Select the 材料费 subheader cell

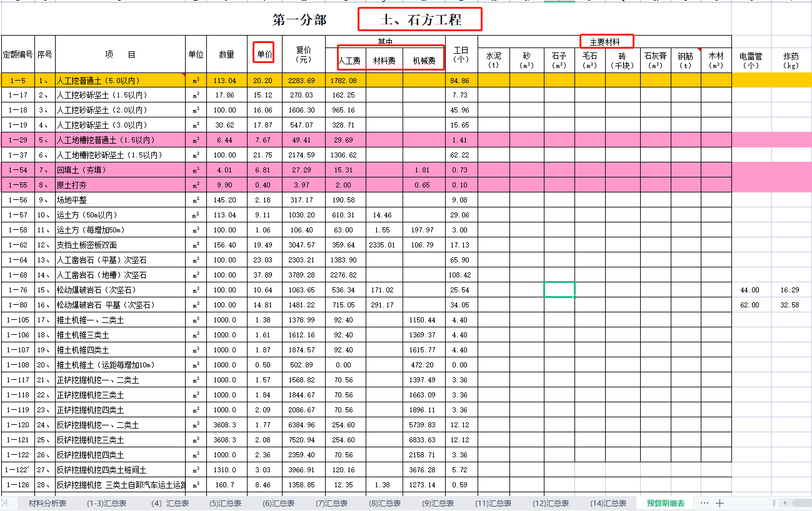[384, 61]
